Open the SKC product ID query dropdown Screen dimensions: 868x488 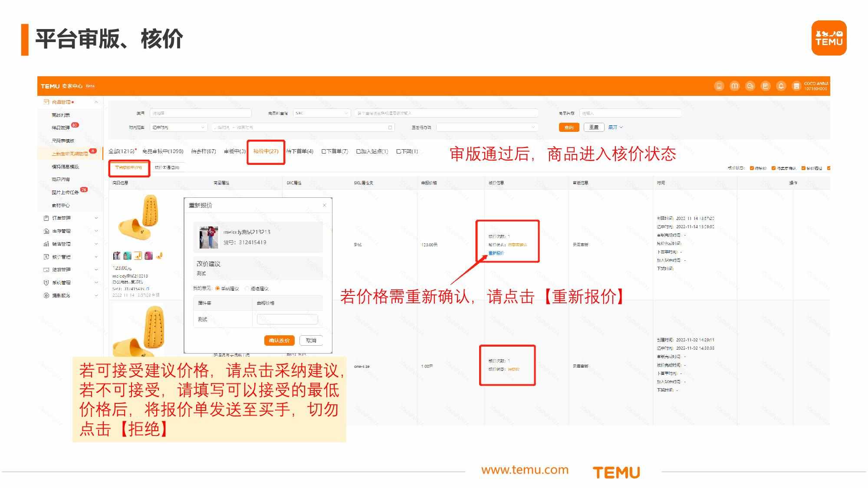(x=322, y=113)
